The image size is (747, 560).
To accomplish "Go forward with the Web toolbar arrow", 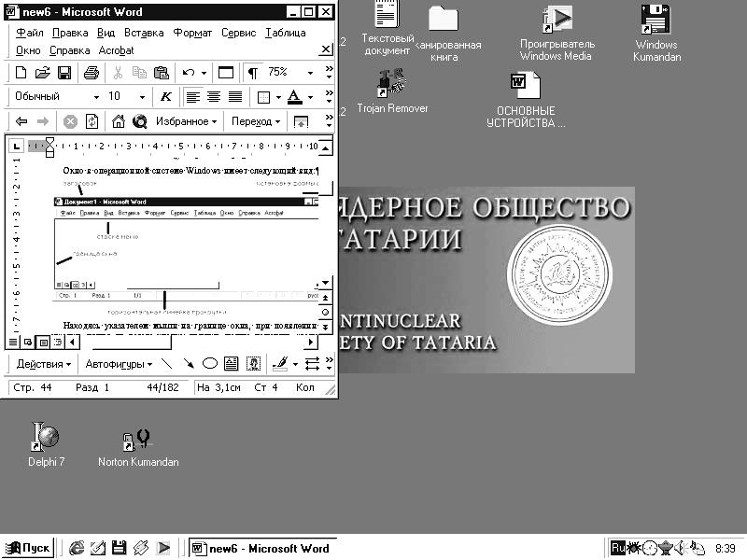I will click(x=43, y=121).
